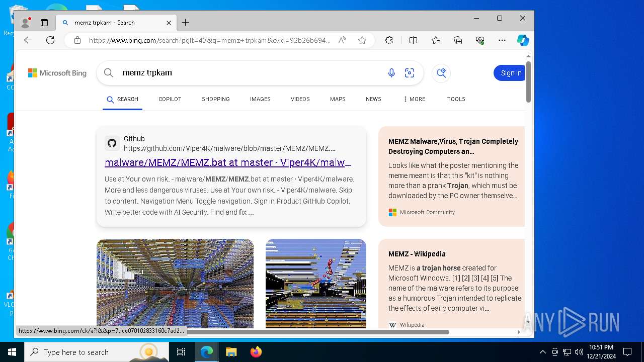Click the vertical page scrollbar
Image resolution: width=644 pixels, height=362 pixels.
point(528,81)
